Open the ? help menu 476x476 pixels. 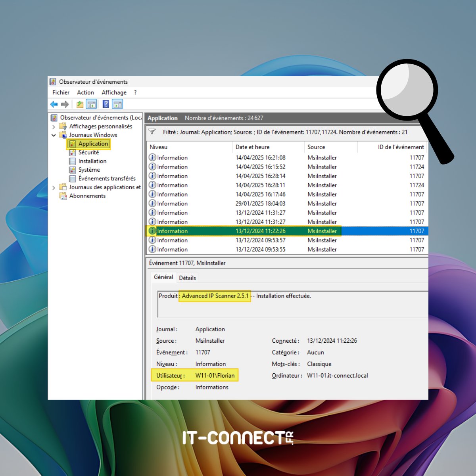(x=135, y=92)
